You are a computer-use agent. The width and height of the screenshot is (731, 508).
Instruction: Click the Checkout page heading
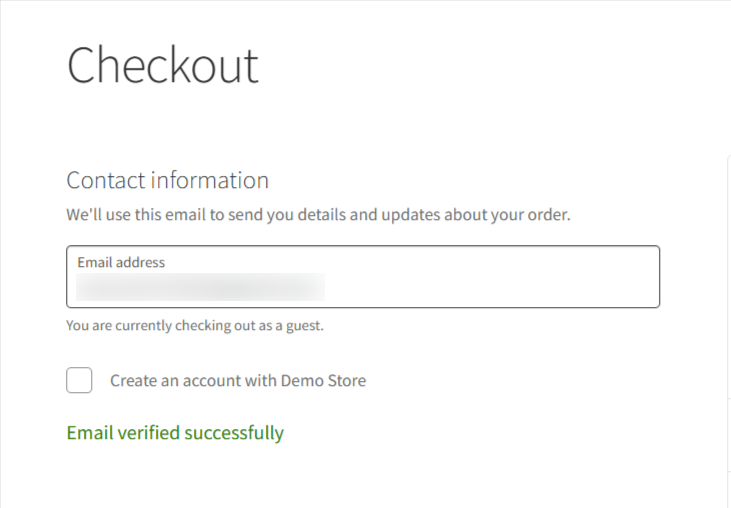click(163, 65)
